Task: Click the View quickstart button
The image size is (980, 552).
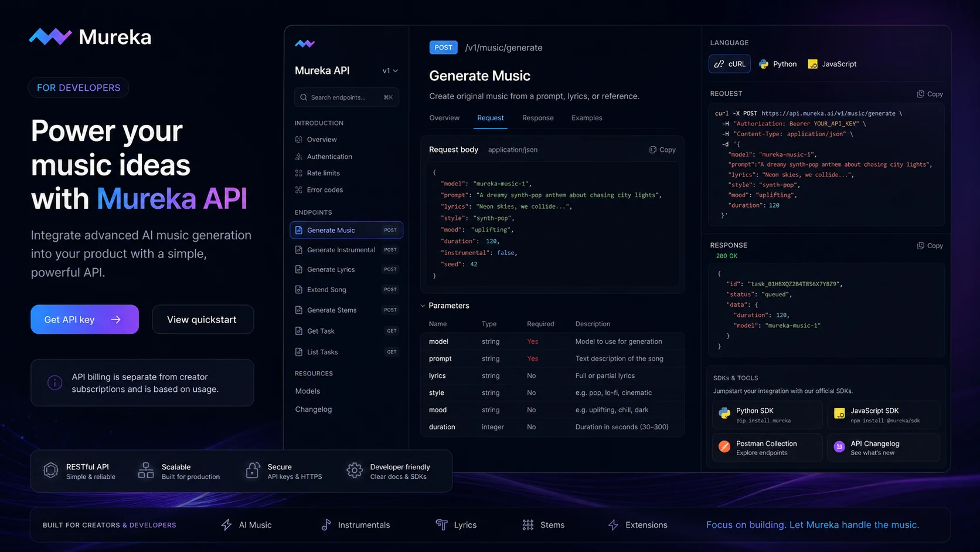Action: pyautogui.click(x=203, y=320)
